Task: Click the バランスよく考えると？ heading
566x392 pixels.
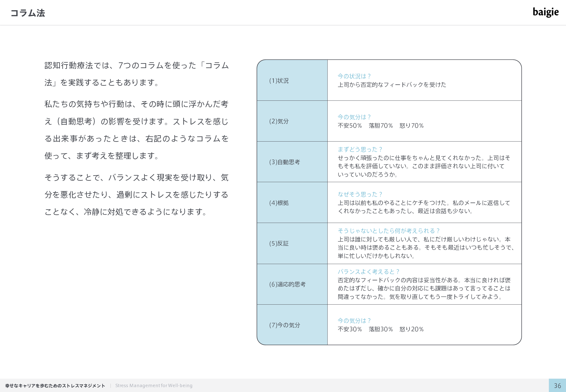Action: click(368, 272)
